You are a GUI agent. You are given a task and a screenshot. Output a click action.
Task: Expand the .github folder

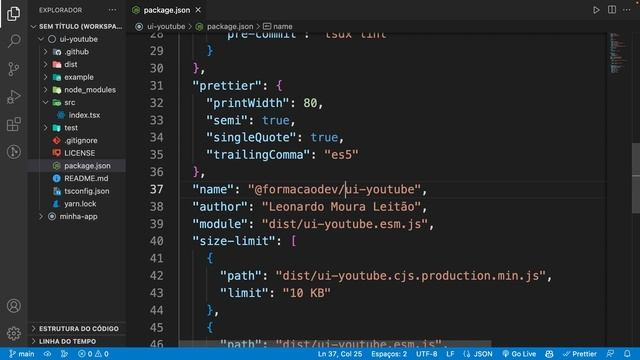tap(45, 52)
